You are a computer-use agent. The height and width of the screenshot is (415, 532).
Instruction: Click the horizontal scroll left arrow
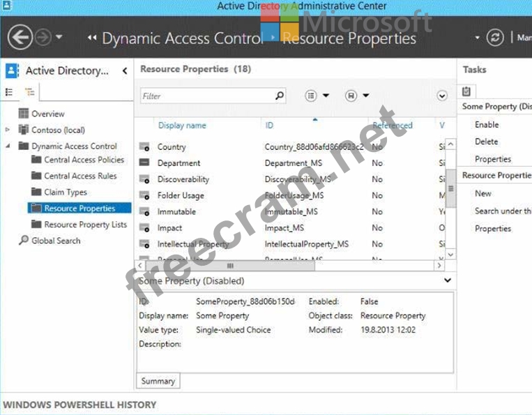click(x=140, y=265)
